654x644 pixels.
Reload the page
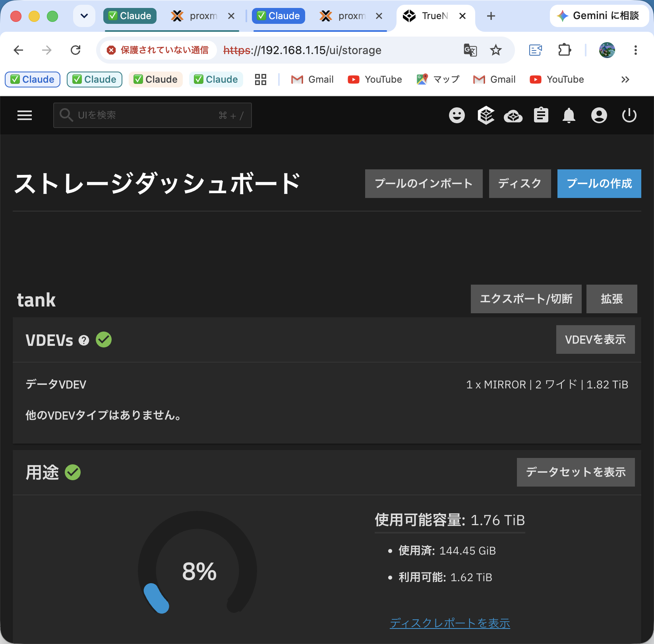(75, 50)
